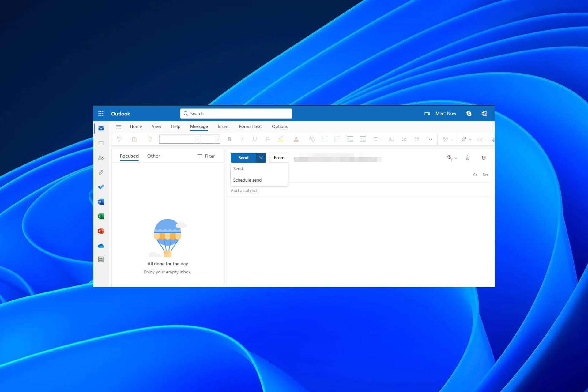The image size is (588, 392).
Task: Discard draft with trash icon
Action: tap(468, 158)
